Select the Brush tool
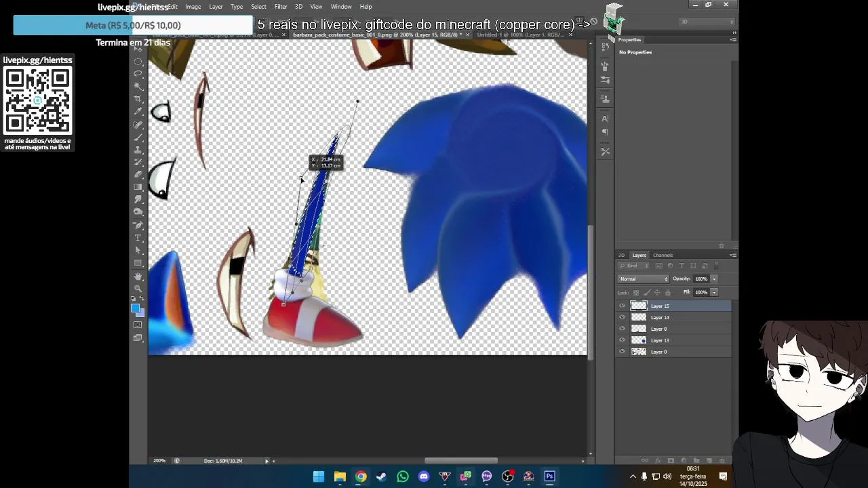Viewport: 868px width, 488px height. [x=138, y=136]
